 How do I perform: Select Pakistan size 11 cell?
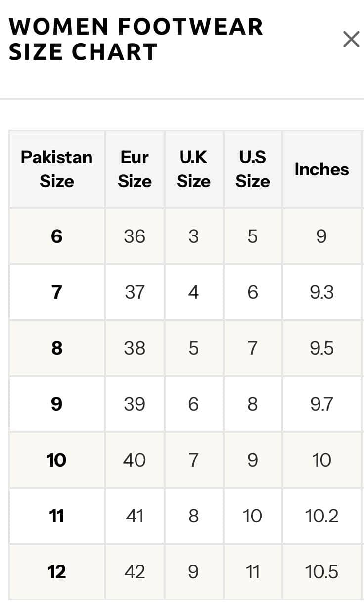pos(57,516)
